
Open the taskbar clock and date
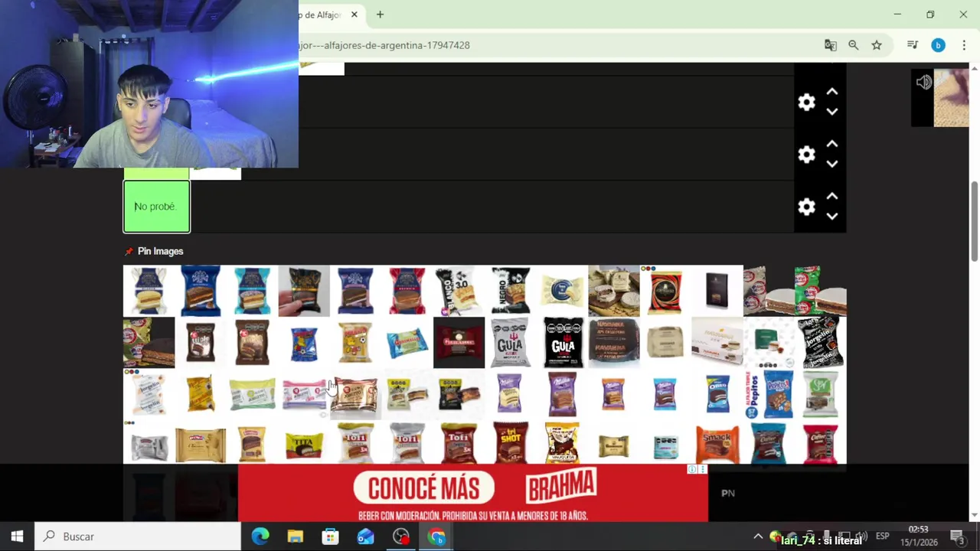[x=919, y=536]
